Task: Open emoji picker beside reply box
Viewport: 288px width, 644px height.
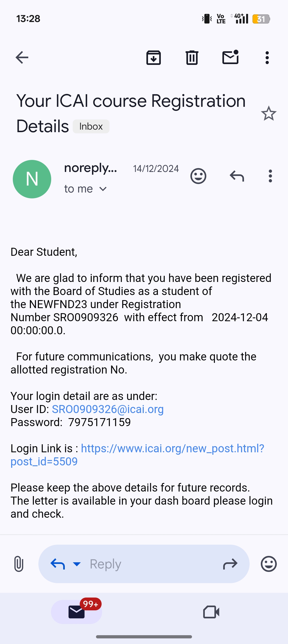Action: [269, 564]
